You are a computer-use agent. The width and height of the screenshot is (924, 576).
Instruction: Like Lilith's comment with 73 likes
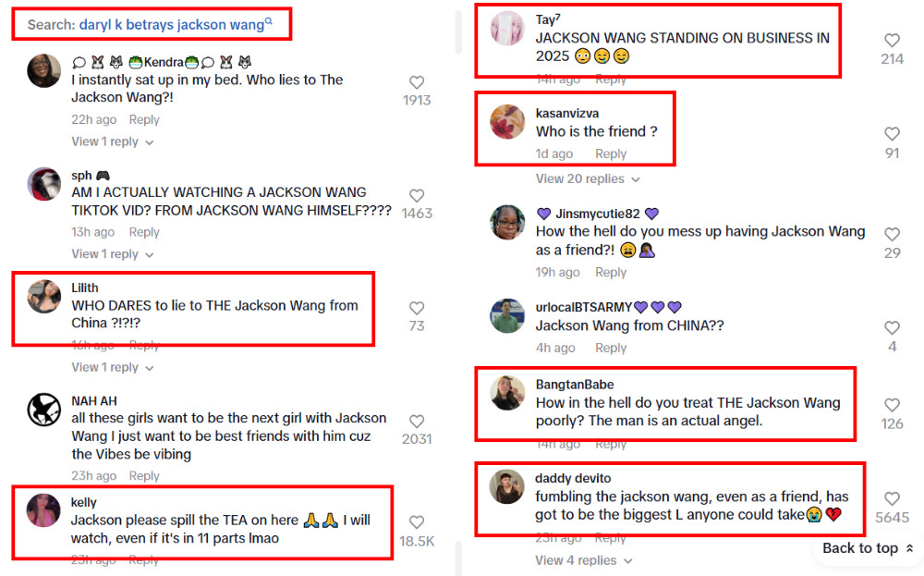coord(417,308)
